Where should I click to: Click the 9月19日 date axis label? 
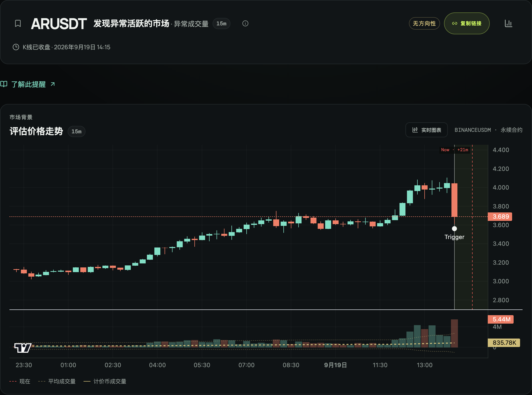(335, 365)
